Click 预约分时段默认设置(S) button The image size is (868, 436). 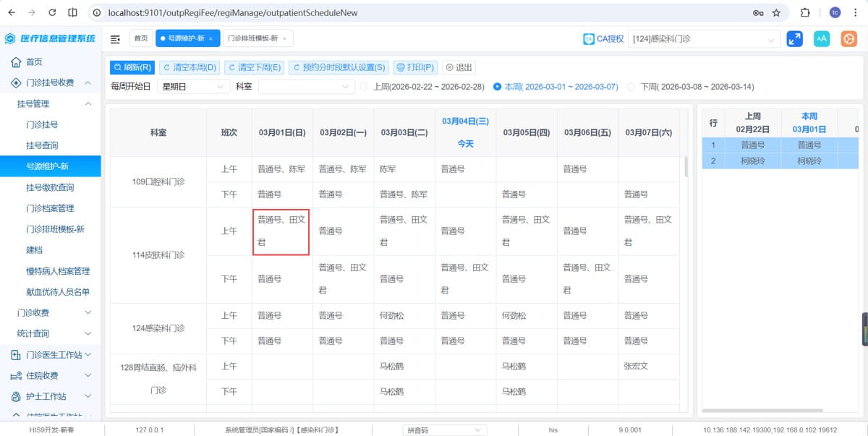pos(339,67)
